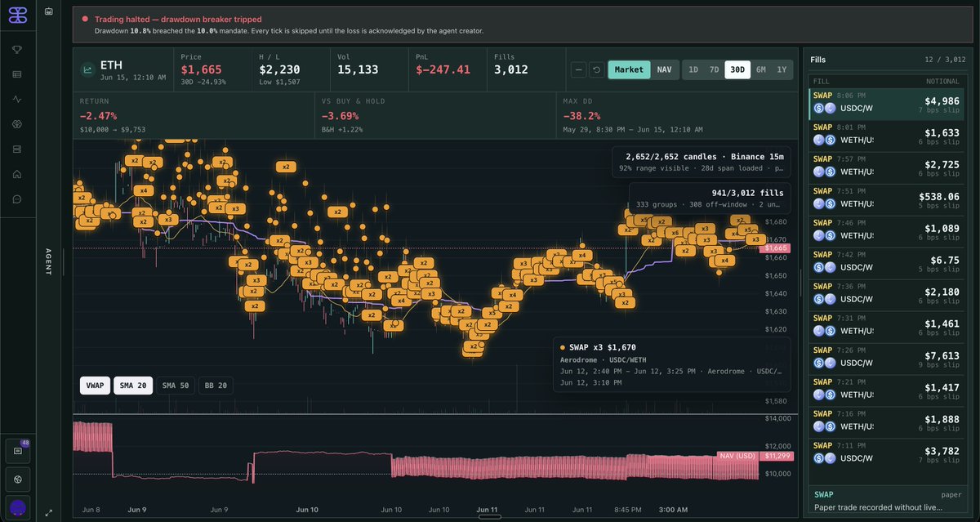Click the red halted status dot
This screenshot has height=522, width=980.
pos(85,19)
